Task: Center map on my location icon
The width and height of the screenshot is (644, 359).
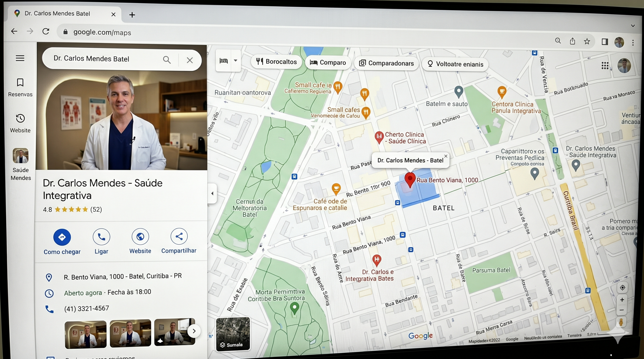Action: [x=623, y=288]
